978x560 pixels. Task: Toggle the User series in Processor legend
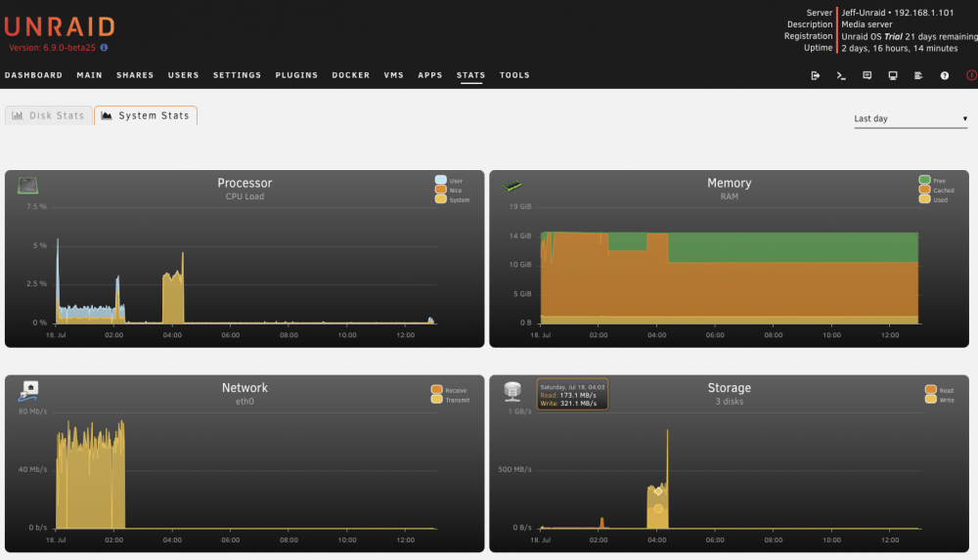[x=449, y=180]
